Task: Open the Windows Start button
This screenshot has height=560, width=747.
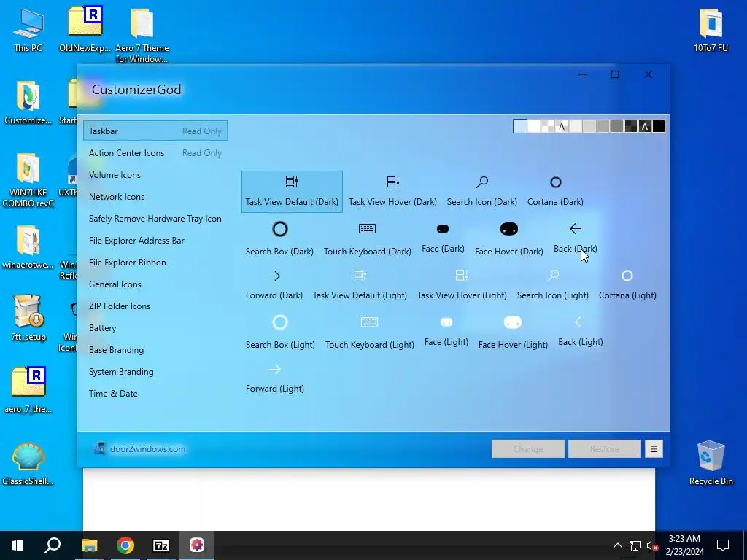Action: [18, 545]
